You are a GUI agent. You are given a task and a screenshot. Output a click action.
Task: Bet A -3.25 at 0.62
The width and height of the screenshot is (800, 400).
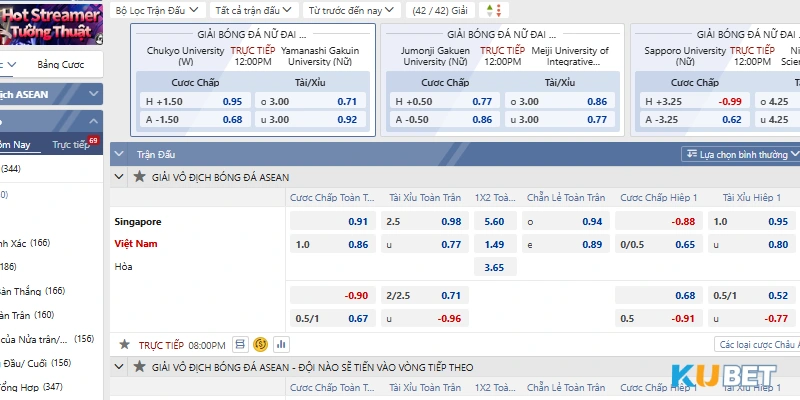point(695,120)
